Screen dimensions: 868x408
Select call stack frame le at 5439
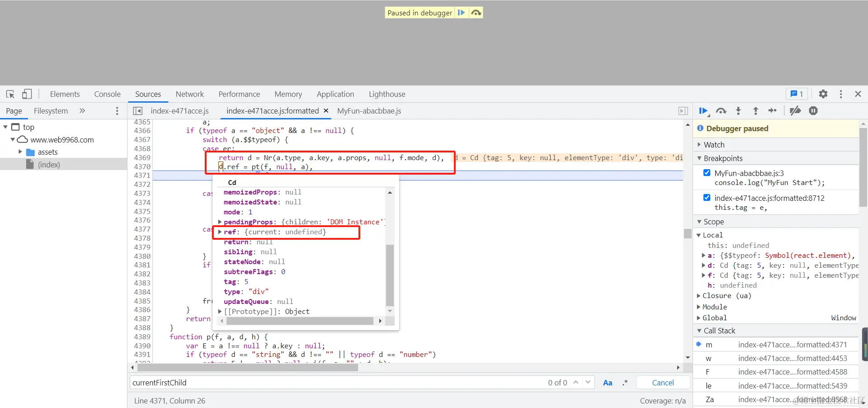click(x=776, y=386)
